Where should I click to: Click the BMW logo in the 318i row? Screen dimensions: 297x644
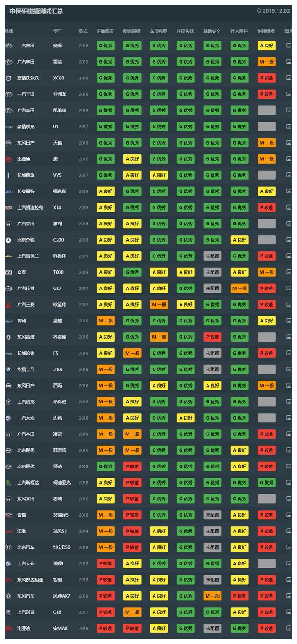(x=8, y=369)
